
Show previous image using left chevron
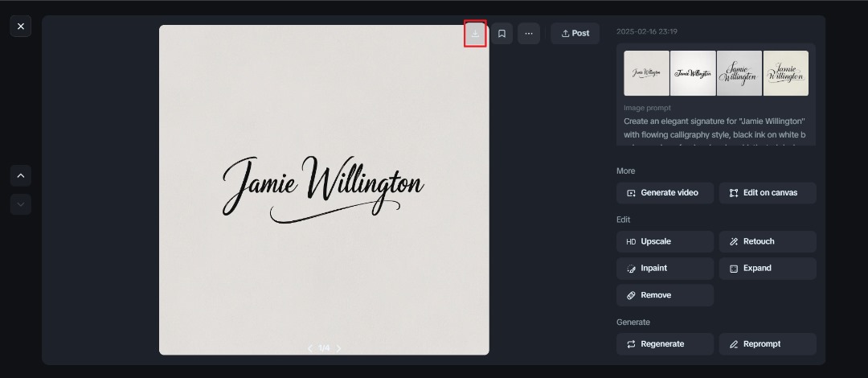[x=310, y=348]
